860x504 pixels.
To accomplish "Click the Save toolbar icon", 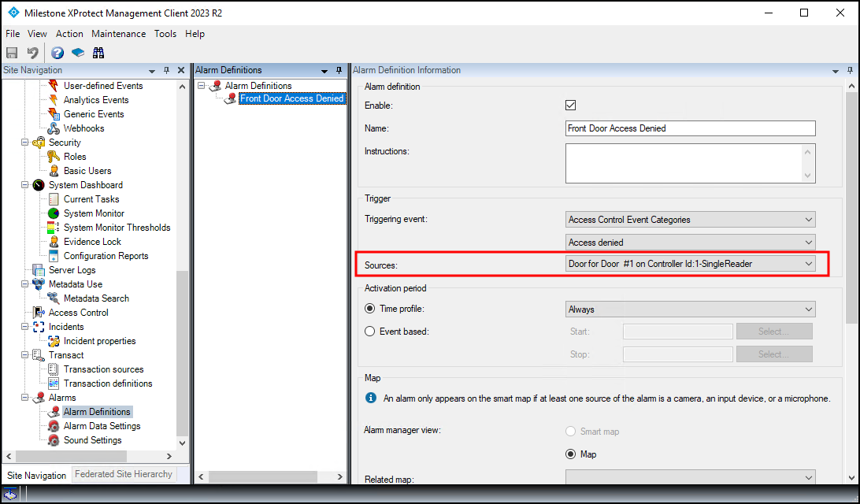I will tap(12, 53).
